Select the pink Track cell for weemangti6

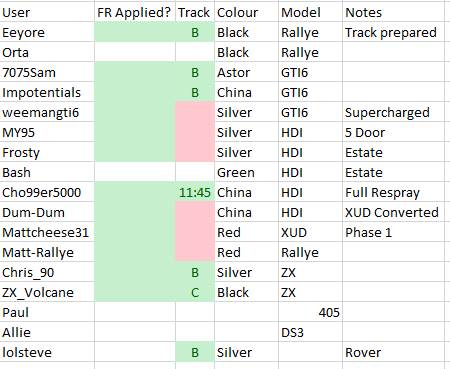[195, 112]
